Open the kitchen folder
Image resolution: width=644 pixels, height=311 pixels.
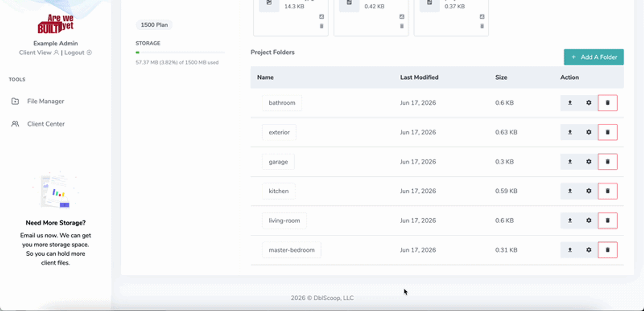(x=279, y=191)
